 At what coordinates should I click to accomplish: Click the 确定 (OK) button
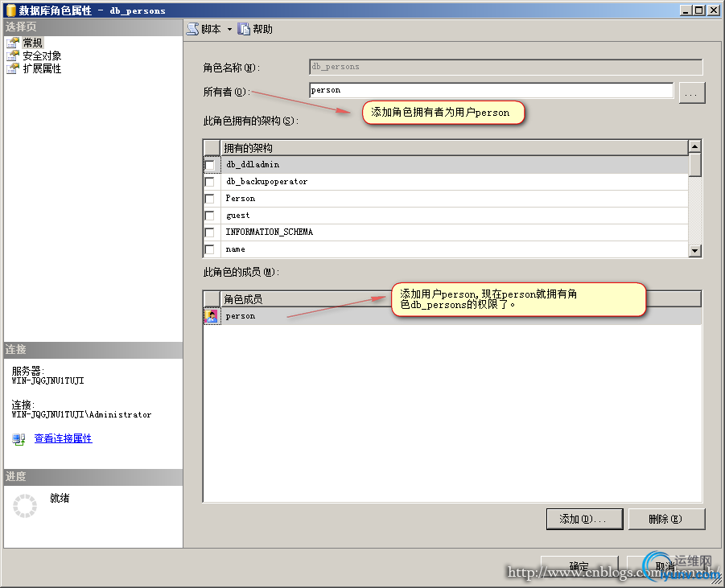(579, 566)
